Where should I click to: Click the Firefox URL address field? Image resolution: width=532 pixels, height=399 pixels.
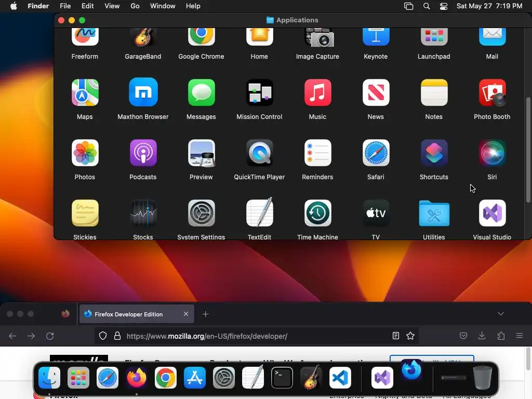[256, 336]
